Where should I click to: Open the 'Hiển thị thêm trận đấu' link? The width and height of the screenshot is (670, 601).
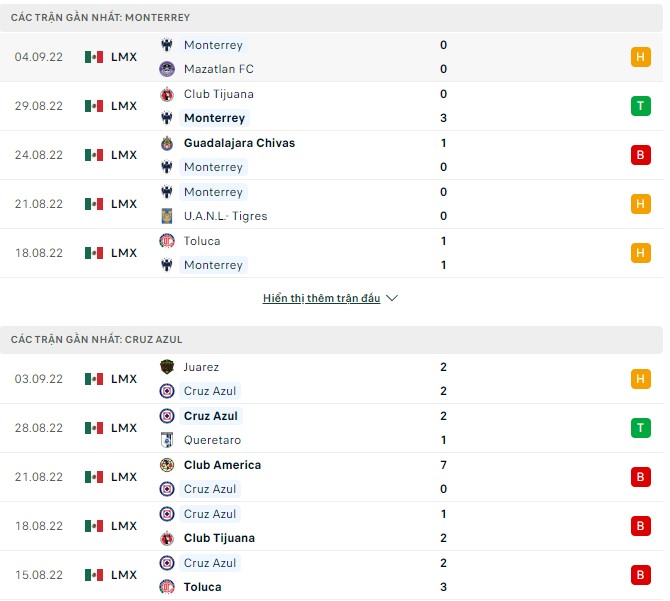point(321,298)
